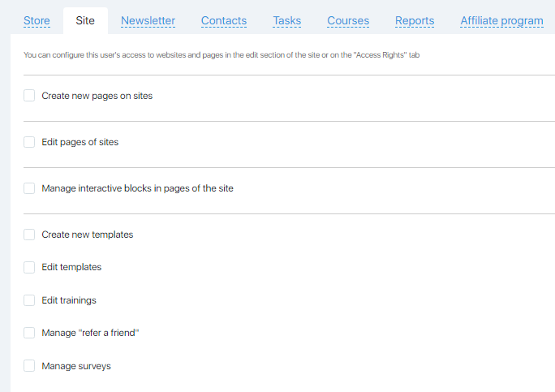
Task: Open the Store tab
Action: 37,21
